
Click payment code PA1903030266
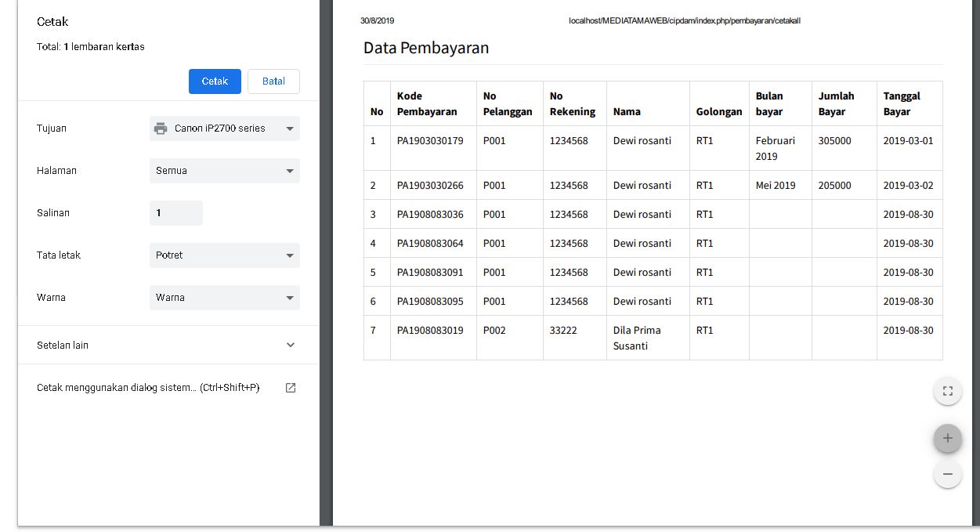430,186
